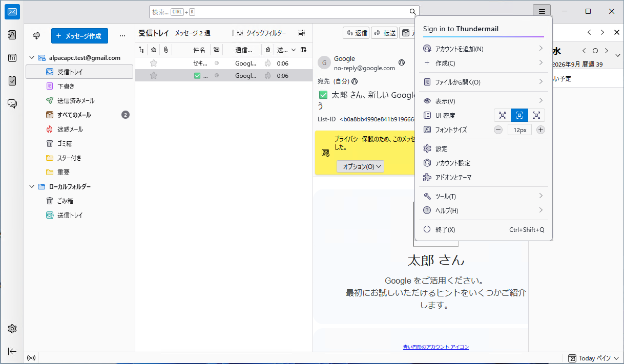Toggle Today ペイン in status bar

tap(594, 358)
